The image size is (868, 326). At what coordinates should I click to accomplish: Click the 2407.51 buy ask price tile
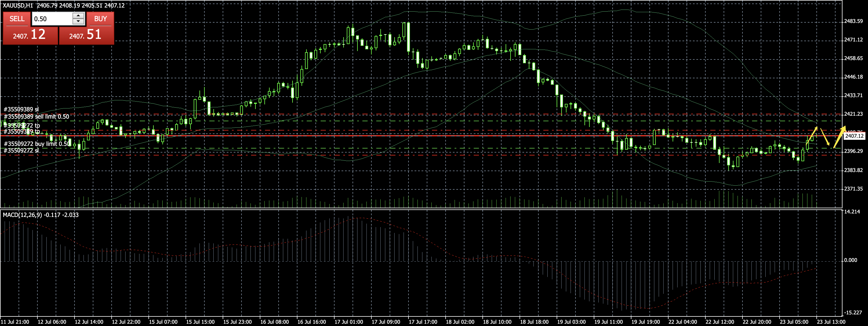click(87, 35)
